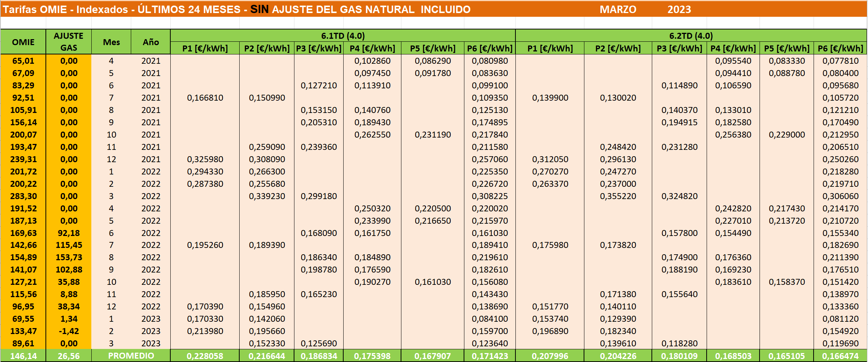Image resolution: width=868 pixels, height=362 pixels.
Task: Select the average cell 0,166474
Action: [840, 356]
